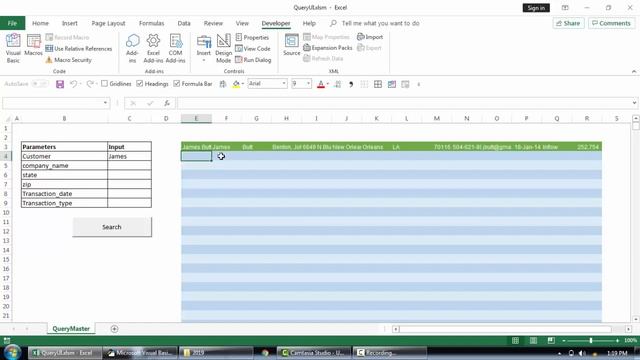Select the company_name parameter cell

pos(64,166)
